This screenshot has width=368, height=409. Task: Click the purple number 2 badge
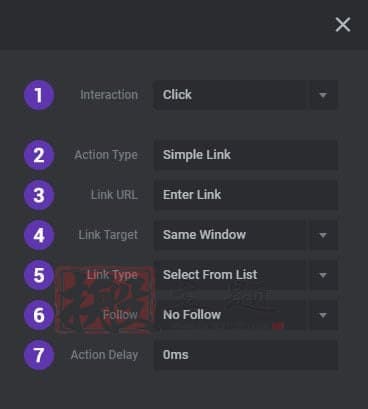(x=39, y=155)
